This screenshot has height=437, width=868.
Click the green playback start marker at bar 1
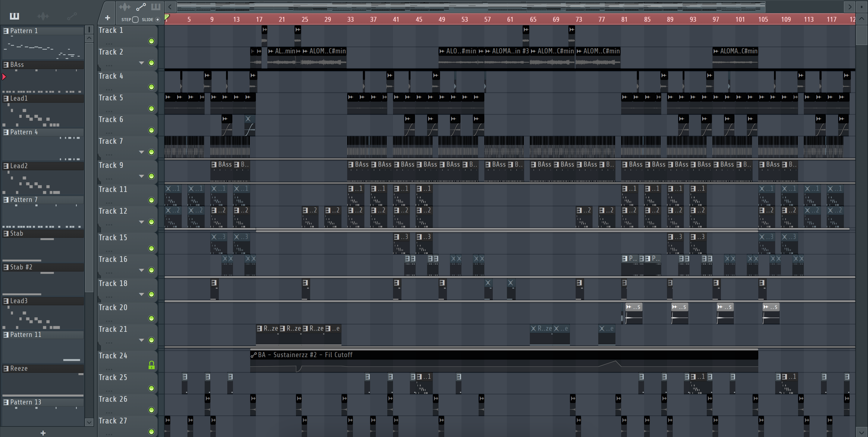point(167,17)
